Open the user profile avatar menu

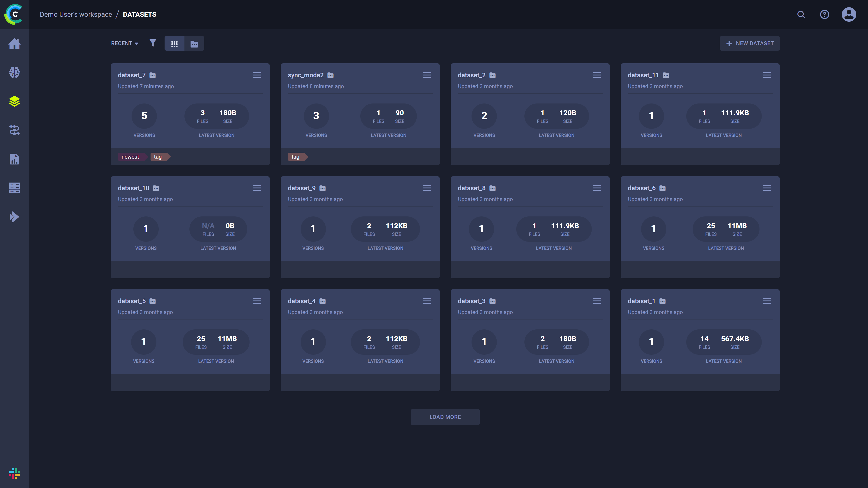point(849,14)
